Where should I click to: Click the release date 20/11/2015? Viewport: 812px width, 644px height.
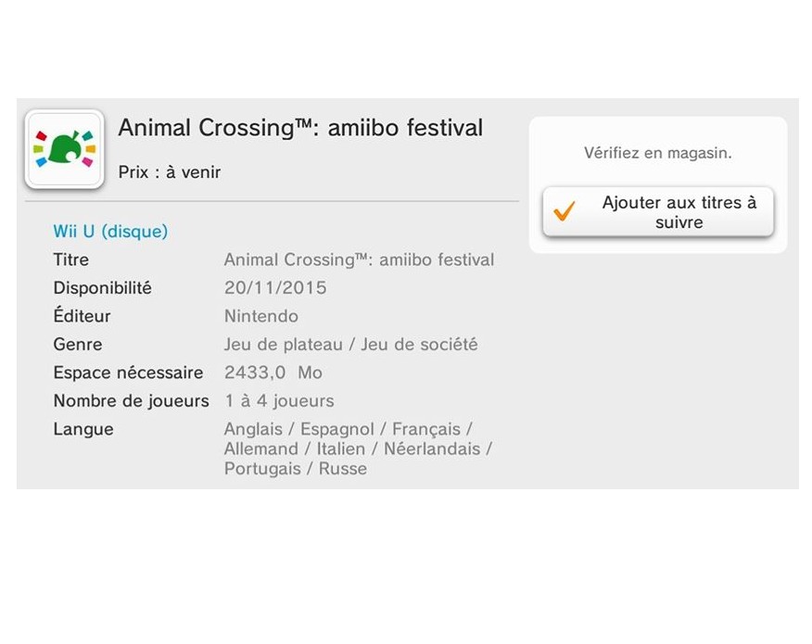[x=275, y=288]
